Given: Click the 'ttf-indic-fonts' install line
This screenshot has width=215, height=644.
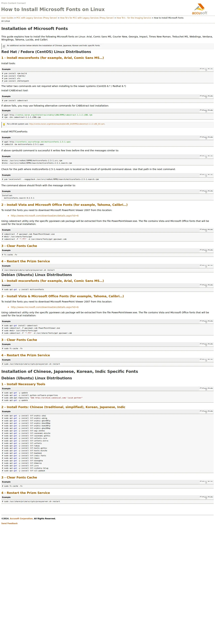Looking at the screenshot, I should click(24, 456).
